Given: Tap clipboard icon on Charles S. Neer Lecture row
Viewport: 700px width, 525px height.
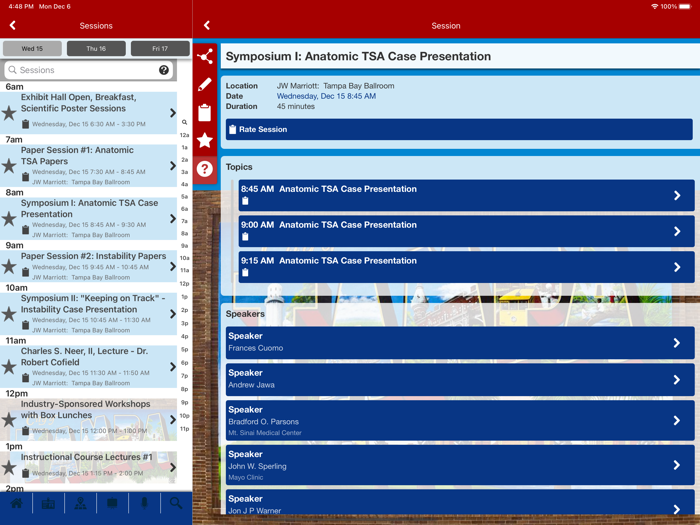Looking at the screenshot, I should 25,378.
